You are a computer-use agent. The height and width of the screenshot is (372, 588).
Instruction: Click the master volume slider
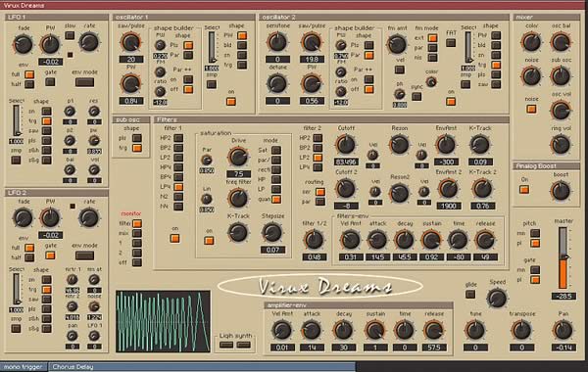pyautogui.click(x=563, y=257)
